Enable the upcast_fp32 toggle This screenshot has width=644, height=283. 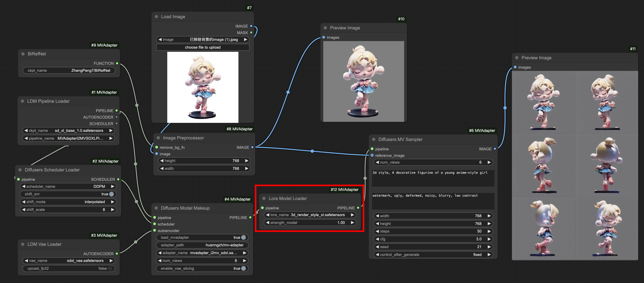110,268
